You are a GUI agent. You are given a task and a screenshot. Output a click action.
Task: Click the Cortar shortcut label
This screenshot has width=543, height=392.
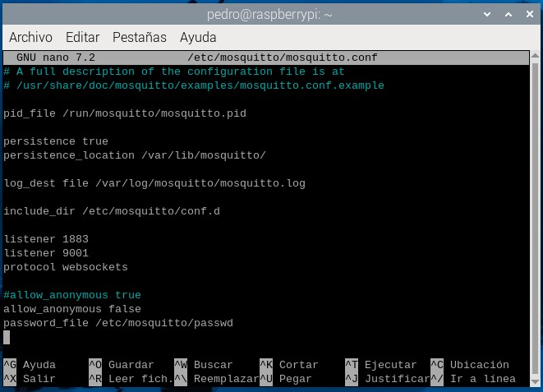pyautogui.click(x=298, y=365)
